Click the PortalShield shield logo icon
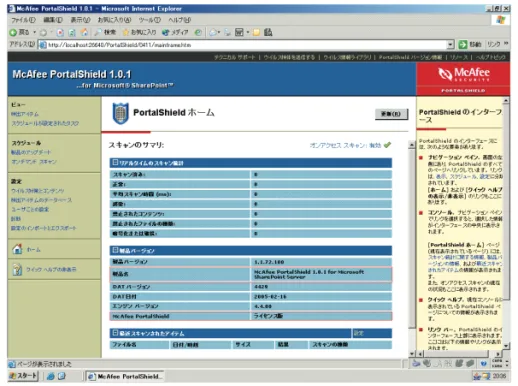The width and height of the screenshot is (518, 386). [120, 113]
